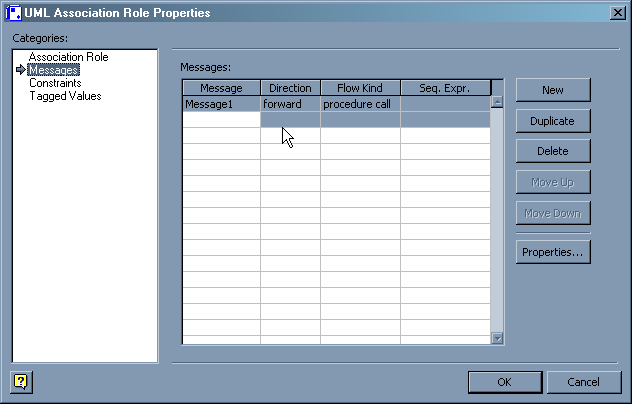Click the help question mark icon
Image resolution: width=632 pixels, height=404 pixels.
tap(21, 381)
